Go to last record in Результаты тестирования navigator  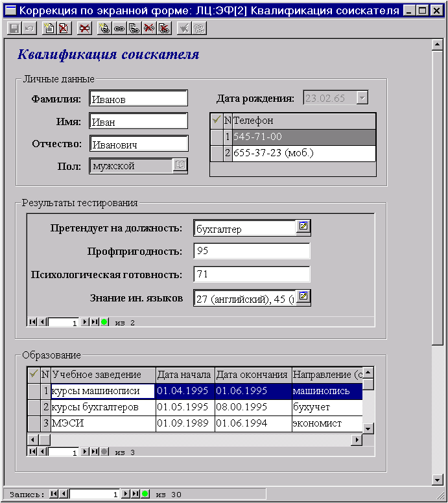coord(95,322)
